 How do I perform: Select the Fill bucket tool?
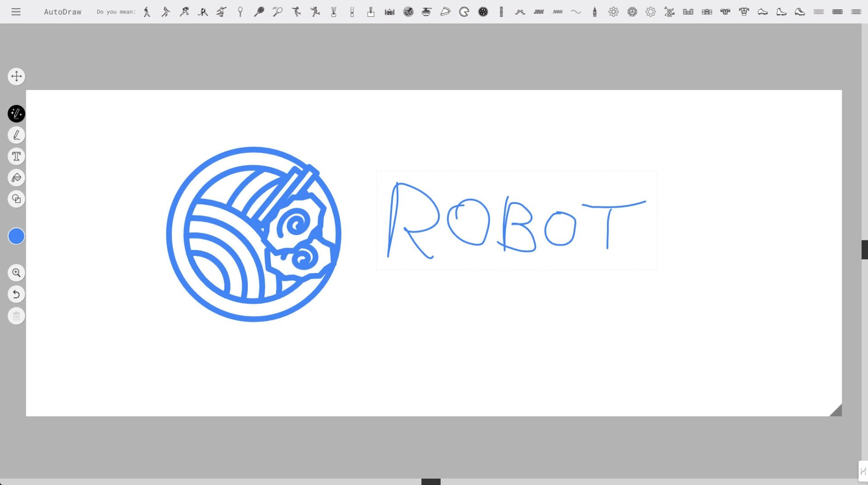16,178
